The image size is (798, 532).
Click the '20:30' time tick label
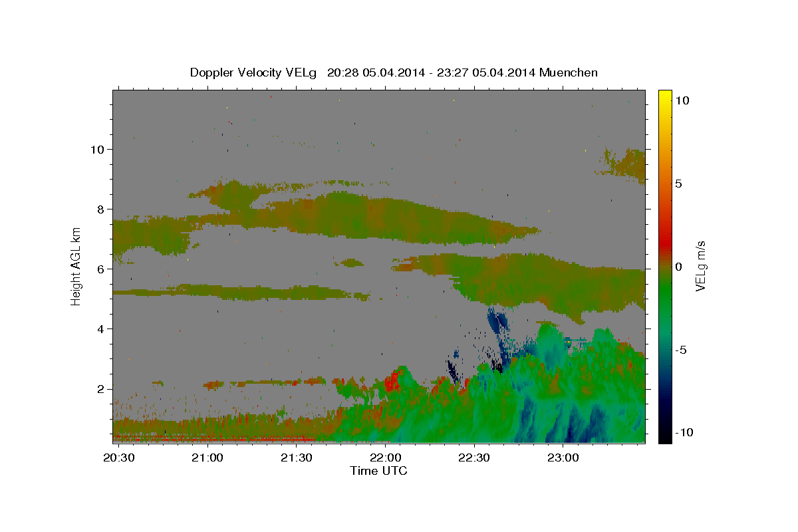[120, 458]
